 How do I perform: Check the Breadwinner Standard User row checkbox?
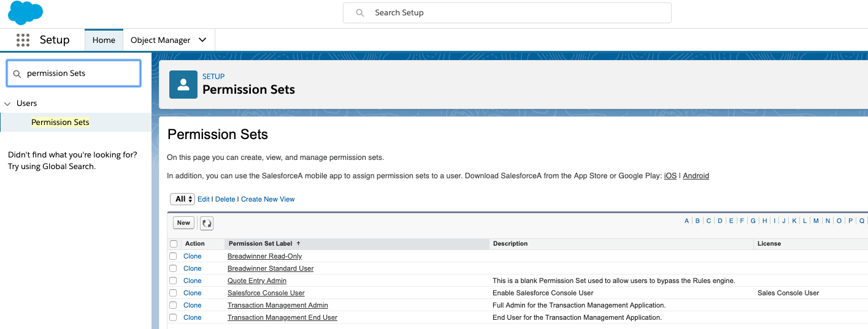pos(173,268)
